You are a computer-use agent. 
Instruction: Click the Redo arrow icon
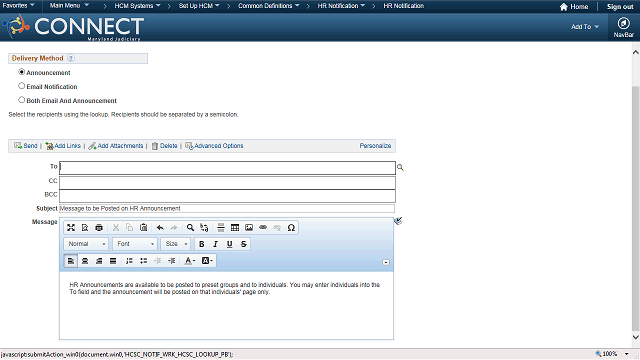coord(174,228)
